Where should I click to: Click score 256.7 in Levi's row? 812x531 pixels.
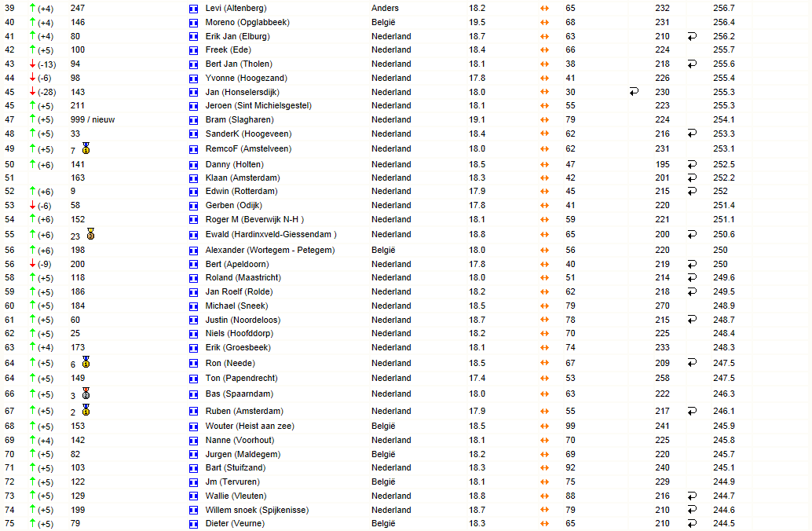coord(723,9)
